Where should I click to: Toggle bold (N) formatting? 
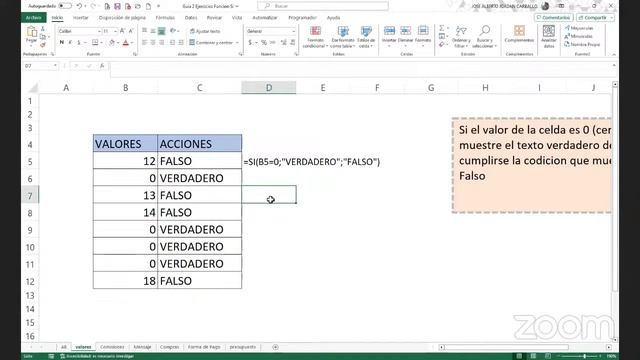click(62, 42)
